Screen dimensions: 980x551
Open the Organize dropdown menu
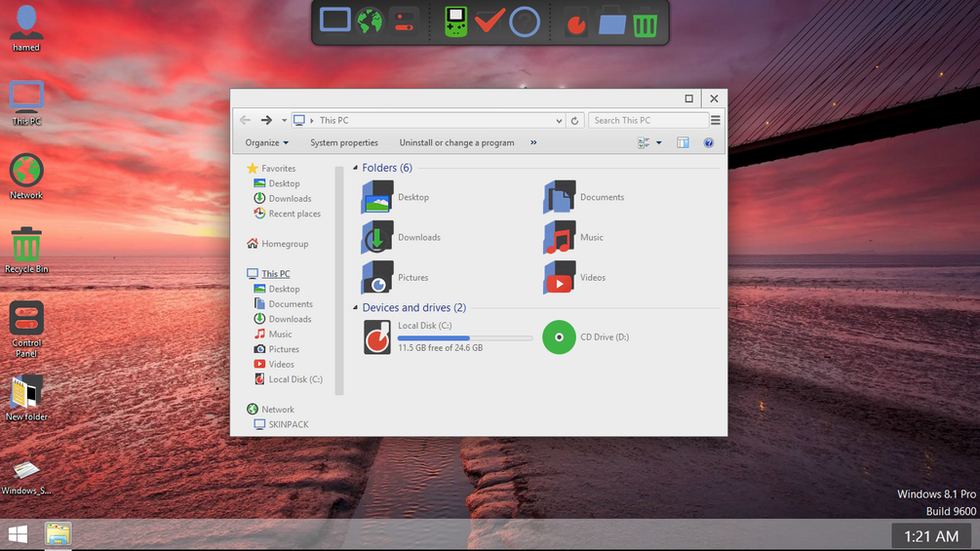pyautogui.click(x=267, y=142)
